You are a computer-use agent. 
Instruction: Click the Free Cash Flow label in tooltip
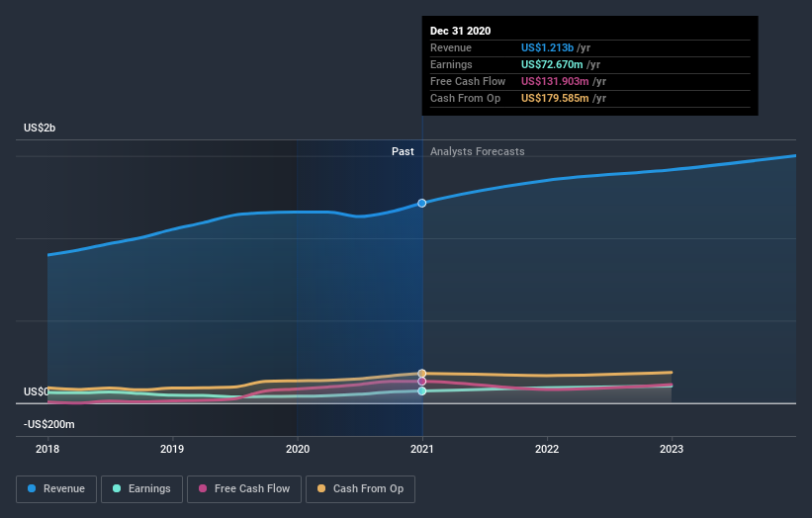pyautogui.click(x=468, y=81)
